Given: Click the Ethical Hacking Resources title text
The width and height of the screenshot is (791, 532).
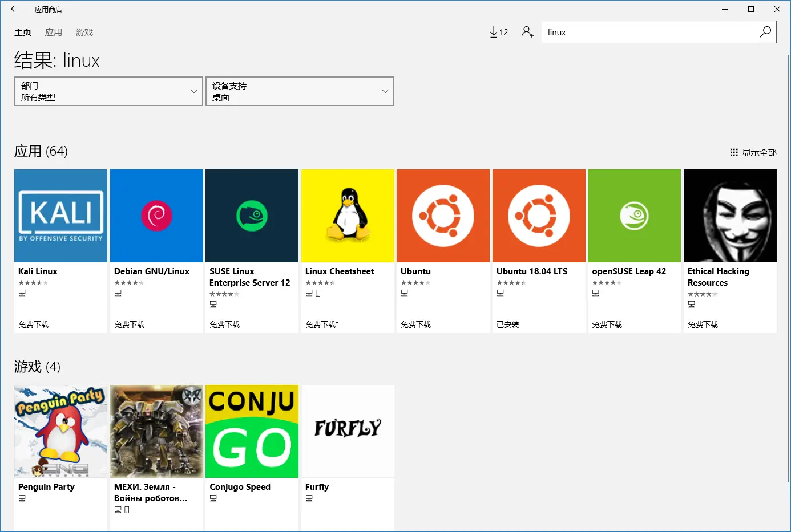Looking at the screenshot, I should click(x=719, y=277).
